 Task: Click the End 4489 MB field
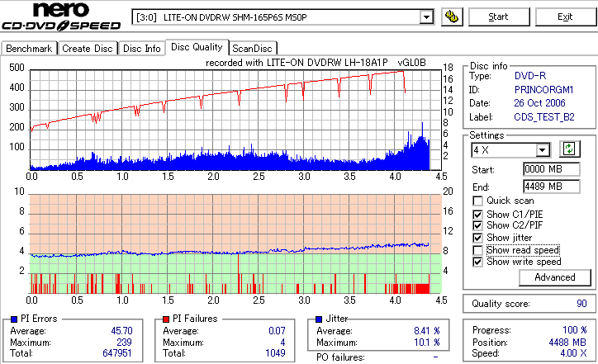point(552,187)
